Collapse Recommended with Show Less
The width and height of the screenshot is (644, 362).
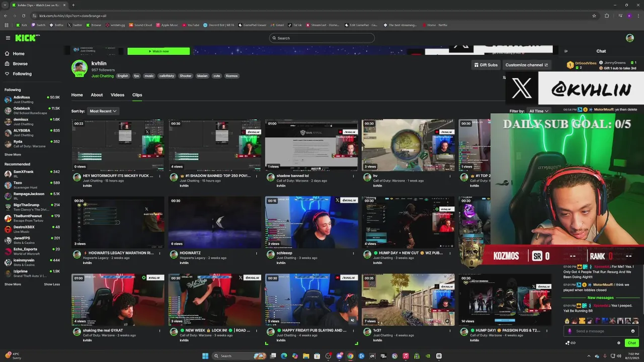52,285
